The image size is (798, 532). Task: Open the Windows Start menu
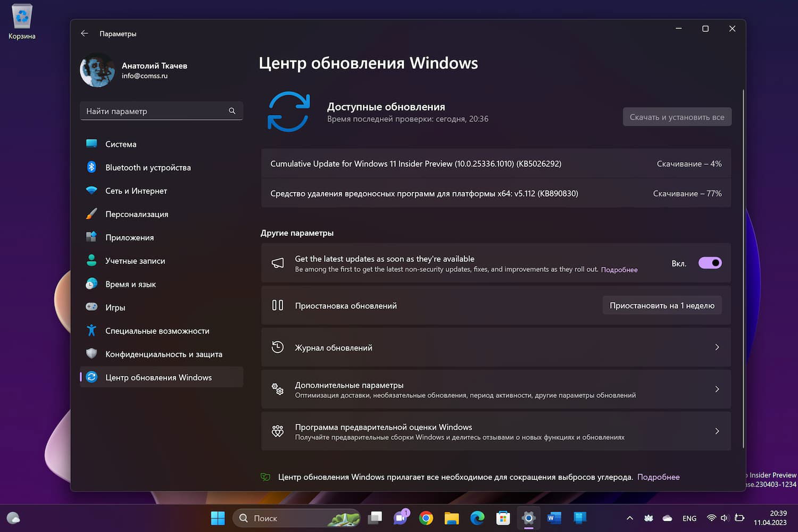pyautogui.click(x=218, y=518)
